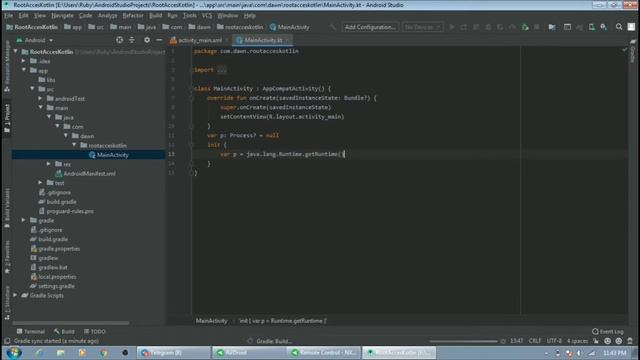Open the Project tool window side tab
The image size is (640, 360).
[7, 118]
